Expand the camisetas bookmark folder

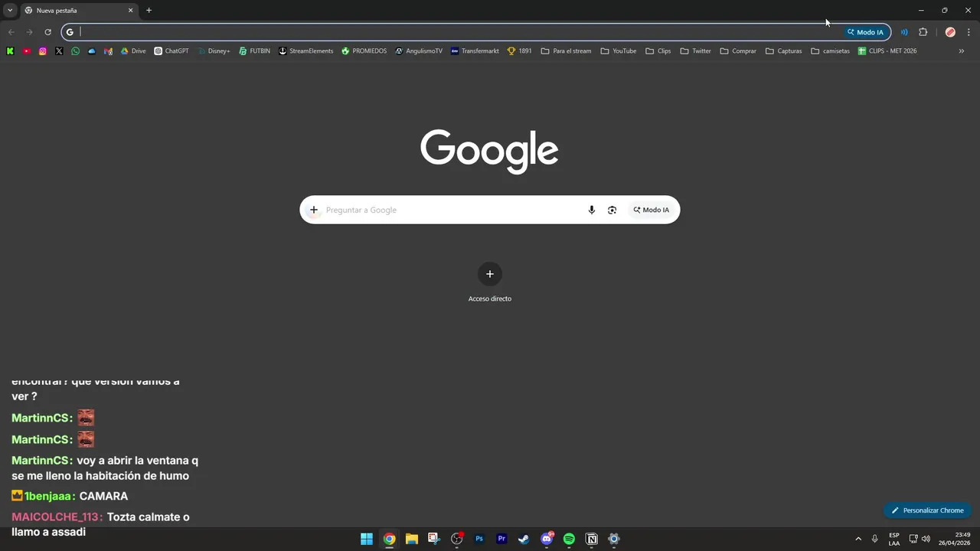[x=829, y=51]
